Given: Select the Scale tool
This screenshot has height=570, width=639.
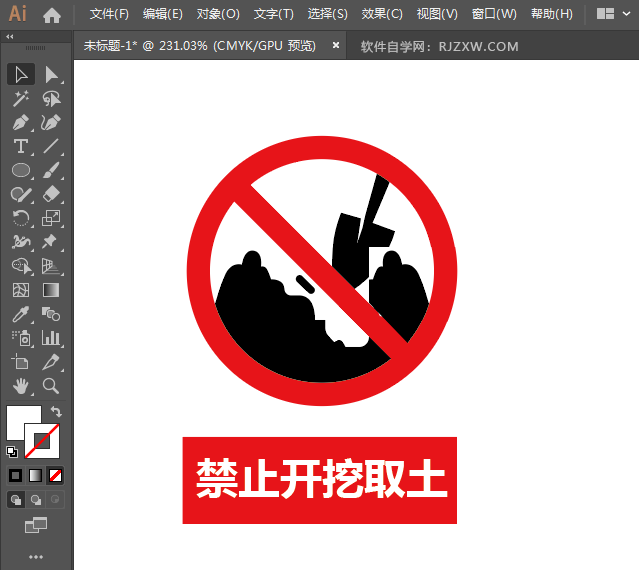Looking at the screenshot, I should 51,218.
